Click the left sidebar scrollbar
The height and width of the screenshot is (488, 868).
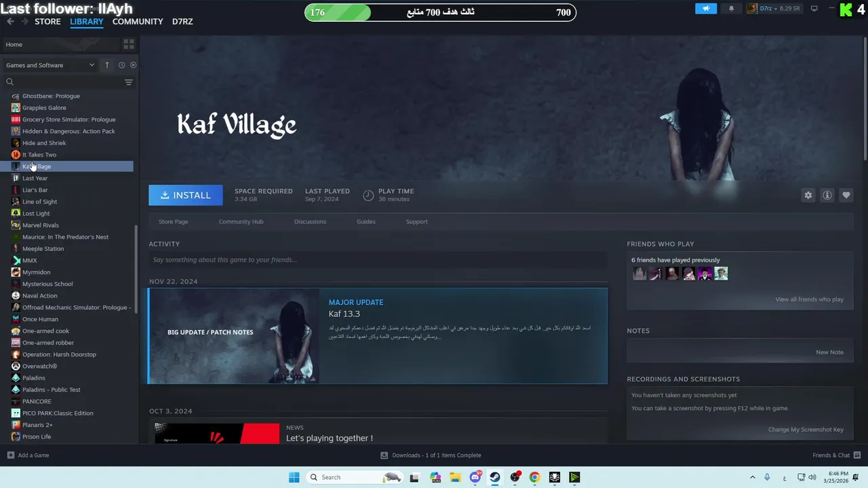(136, 268)
